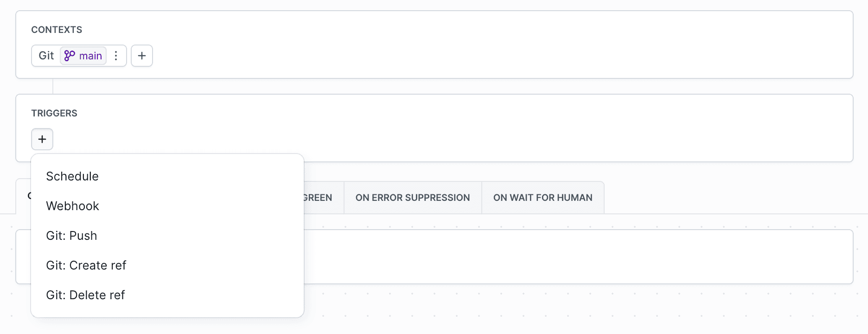Select Git: Create ref trigger
Screen dimensions: 868x334
(x=86, y=265)
